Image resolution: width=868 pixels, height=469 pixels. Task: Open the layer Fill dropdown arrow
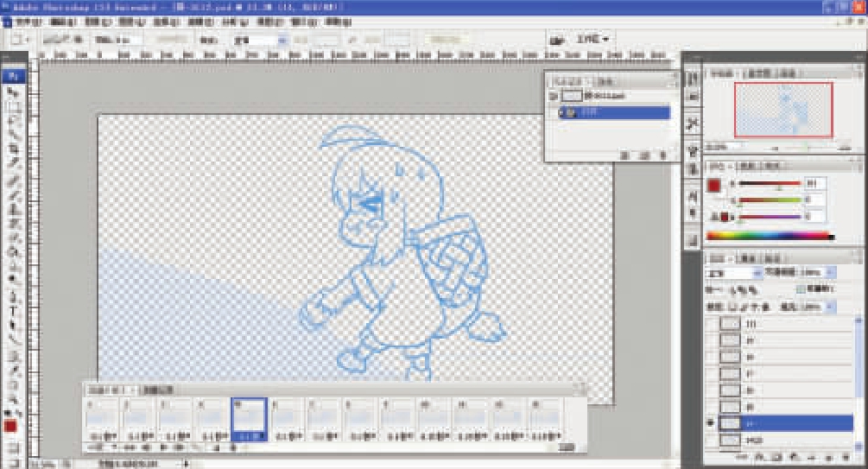830,307
